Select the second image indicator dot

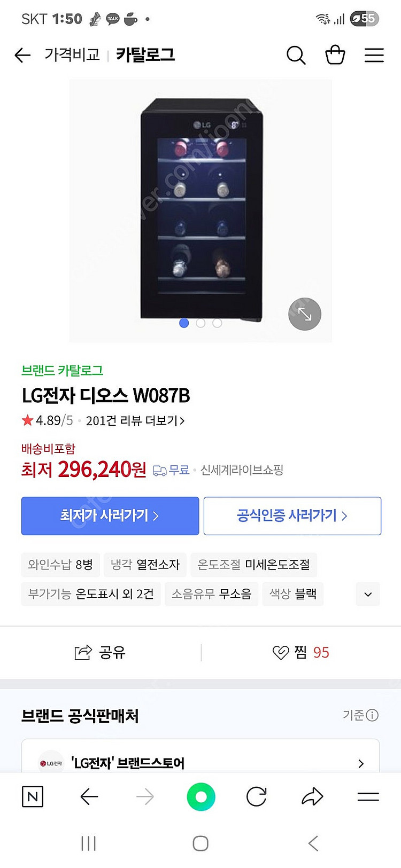[x=200, y=323]
